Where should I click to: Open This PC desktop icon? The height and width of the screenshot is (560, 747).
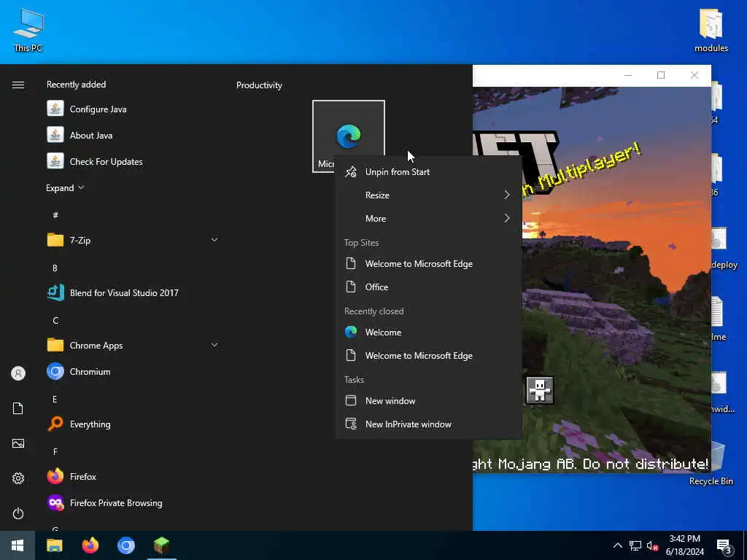28,29
